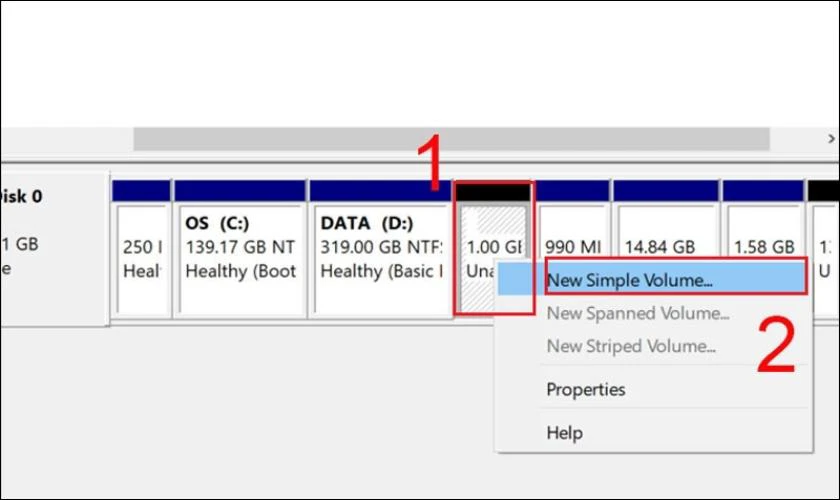Click the blue header bar of OS (C:)
Image resolution: width=840 pixels, height=500 pixels.
pos(239,191)
